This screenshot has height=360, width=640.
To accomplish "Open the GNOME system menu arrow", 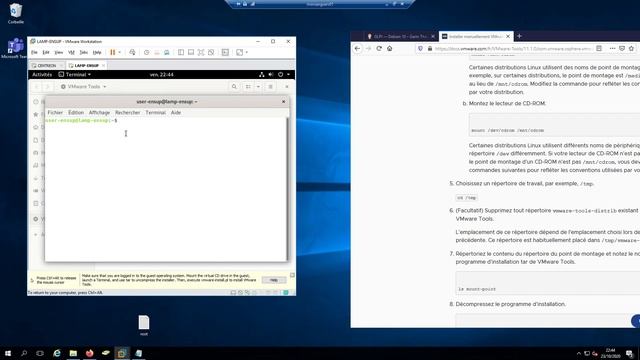I will pos(288,75).
